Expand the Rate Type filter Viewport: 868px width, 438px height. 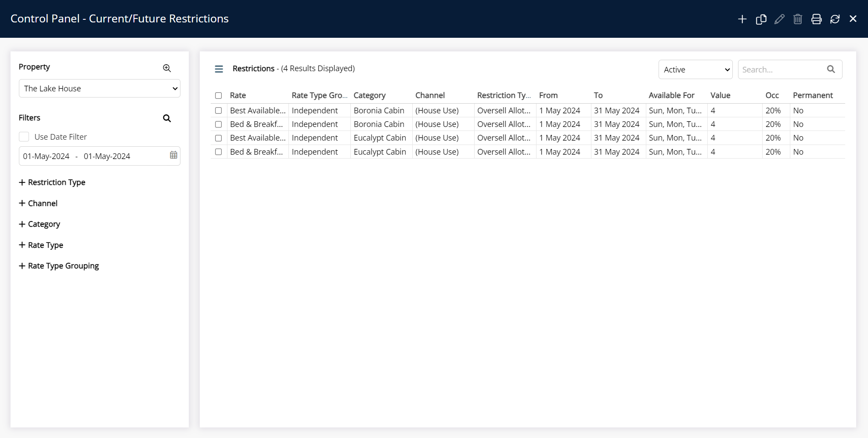point(41,245)
